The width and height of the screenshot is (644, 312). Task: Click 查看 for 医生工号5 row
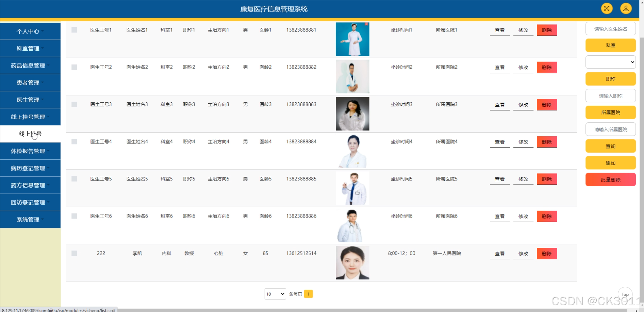point(500,179)
